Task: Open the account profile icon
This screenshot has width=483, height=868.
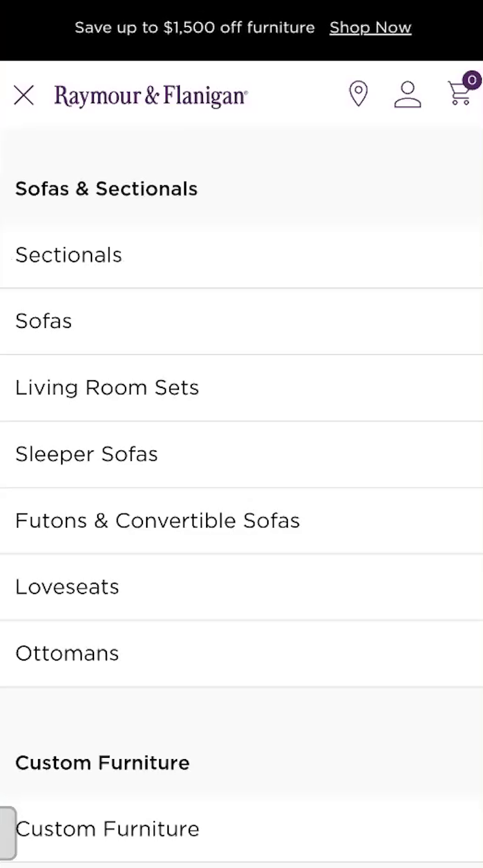Action: point(408,94)
